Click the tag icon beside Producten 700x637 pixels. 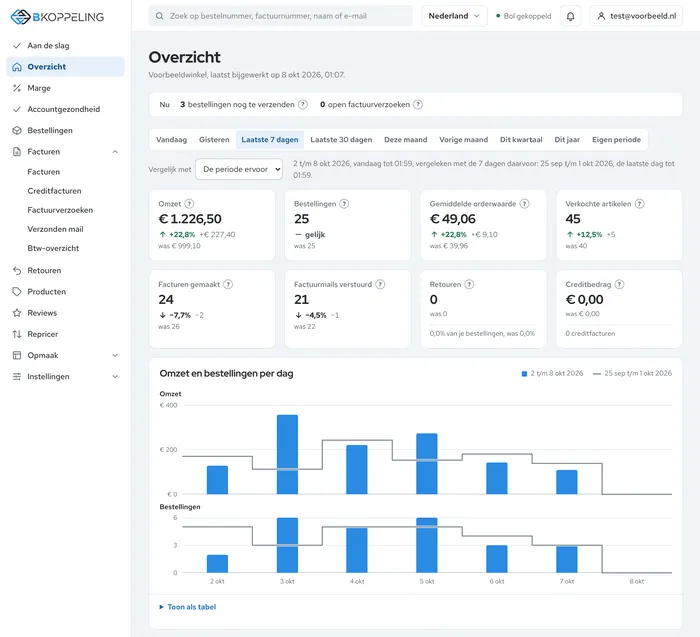[17, 291]
